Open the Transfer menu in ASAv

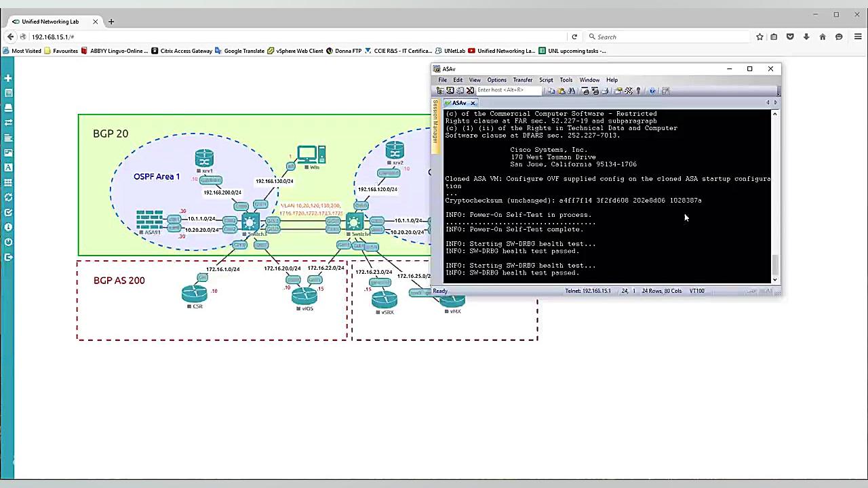522,80
